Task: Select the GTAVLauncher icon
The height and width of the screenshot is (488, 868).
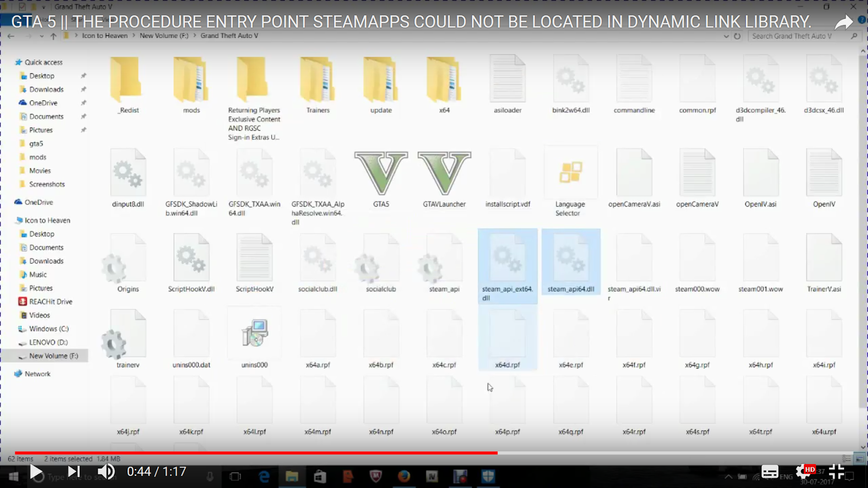Action: [444, 179]
